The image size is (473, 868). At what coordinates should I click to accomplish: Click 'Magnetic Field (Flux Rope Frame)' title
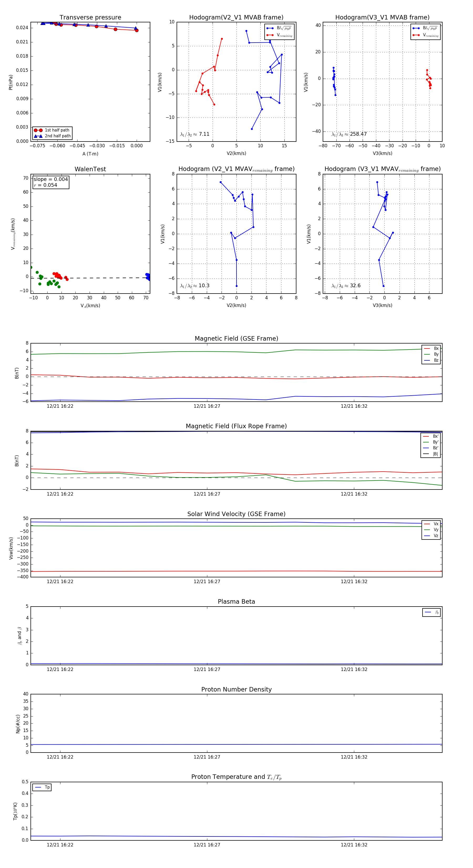coord(236,426)
